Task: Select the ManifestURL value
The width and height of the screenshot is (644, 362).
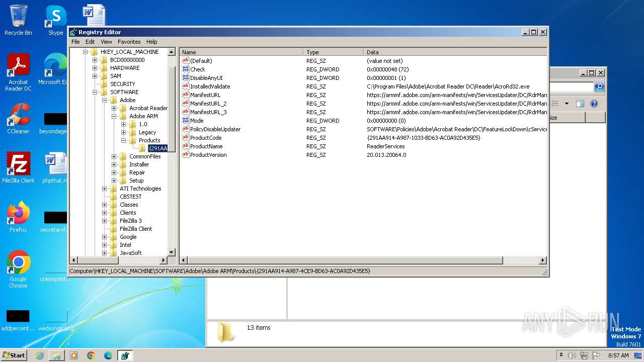Action: tap(205, 95)
